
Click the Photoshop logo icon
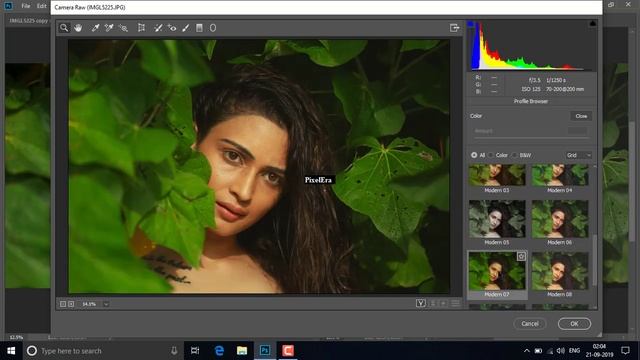point(8,6)
